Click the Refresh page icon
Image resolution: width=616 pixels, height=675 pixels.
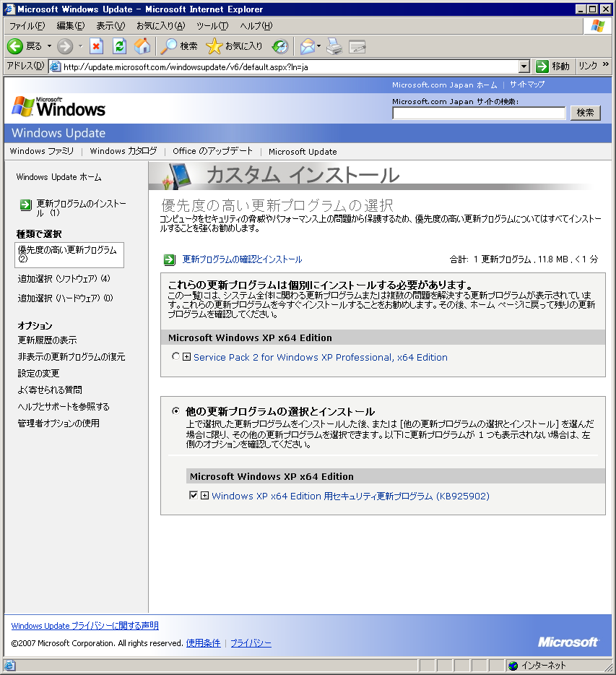pos(120,46)
